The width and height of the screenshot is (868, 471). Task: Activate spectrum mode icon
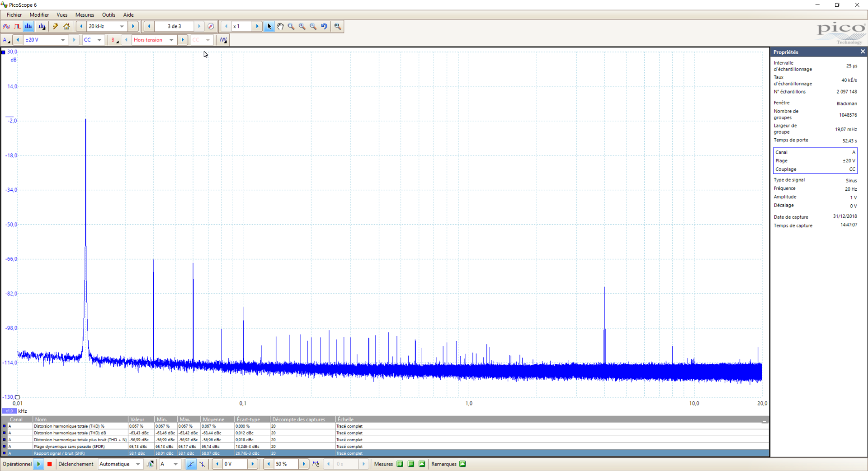(28, 26)
